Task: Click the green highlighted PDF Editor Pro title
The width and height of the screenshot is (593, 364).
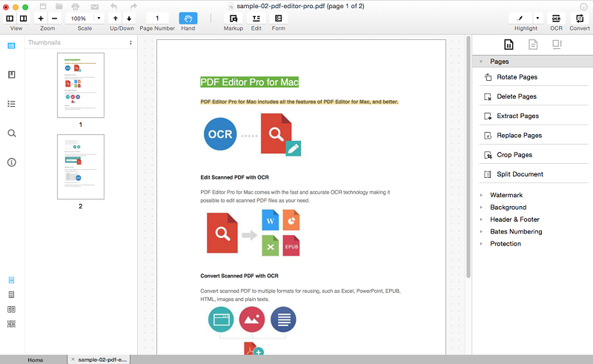Action: pos(250,82)
